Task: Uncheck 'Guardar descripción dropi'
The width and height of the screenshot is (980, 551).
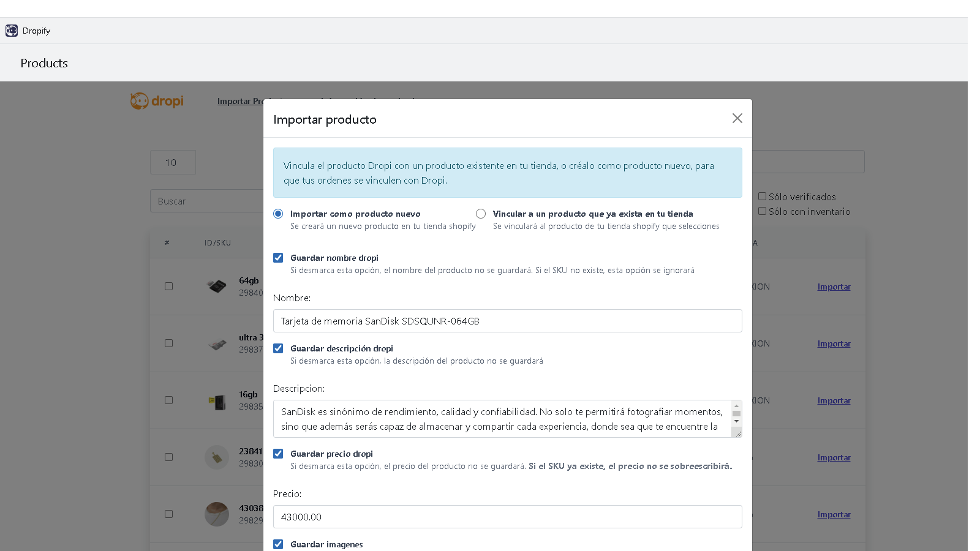Action: 279,348
